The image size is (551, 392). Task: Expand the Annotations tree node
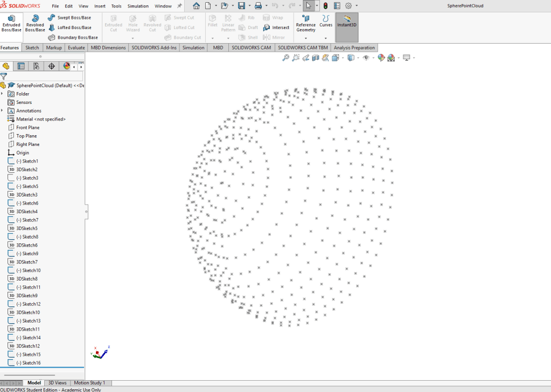(2, 111)
